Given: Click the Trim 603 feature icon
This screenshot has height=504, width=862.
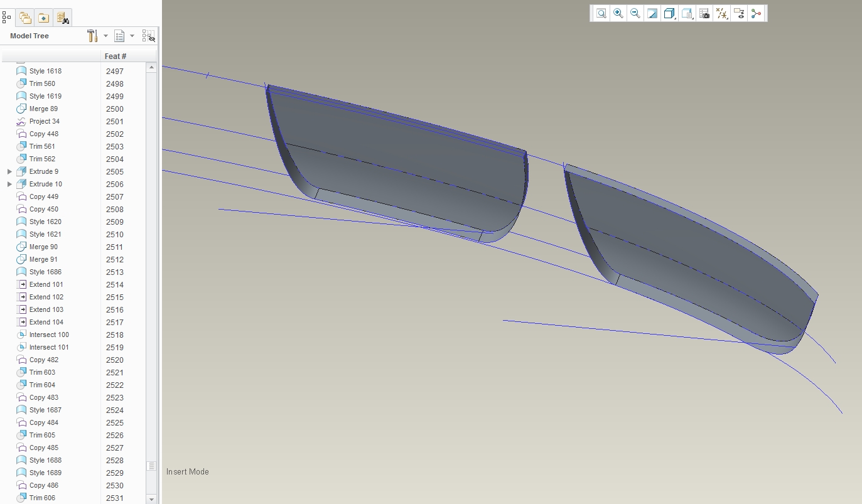Looking at the screenshot, I should point(21,372).
